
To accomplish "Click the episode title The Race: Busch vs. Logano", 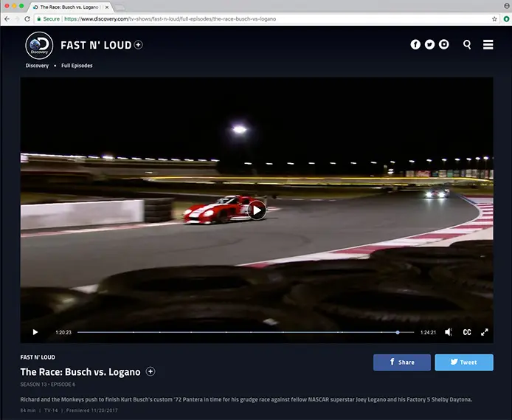I will pyautogui.click(x=80, y=372).
